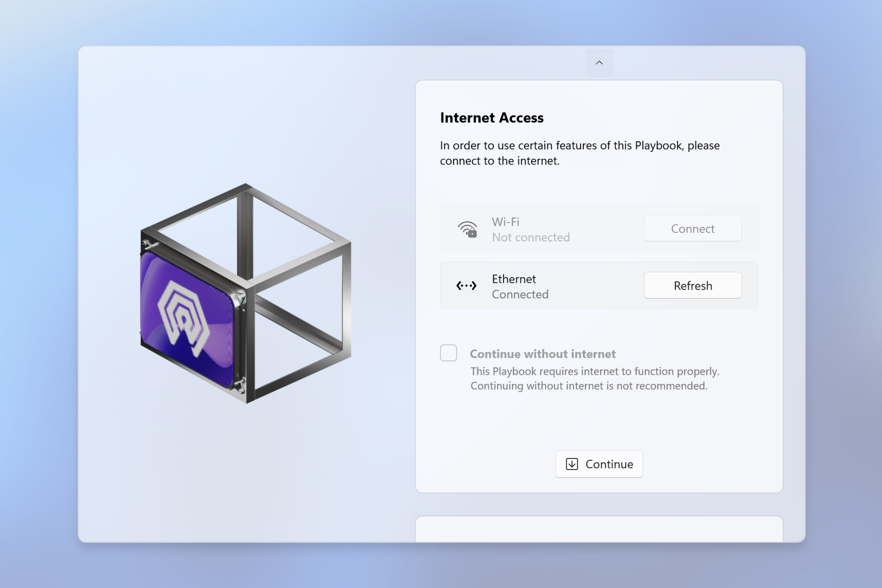The image size is (882, 588).
Task: Click the connect-to-the-internet instruction paragraph
Action: pyautogui.click(x=580, y=153)
